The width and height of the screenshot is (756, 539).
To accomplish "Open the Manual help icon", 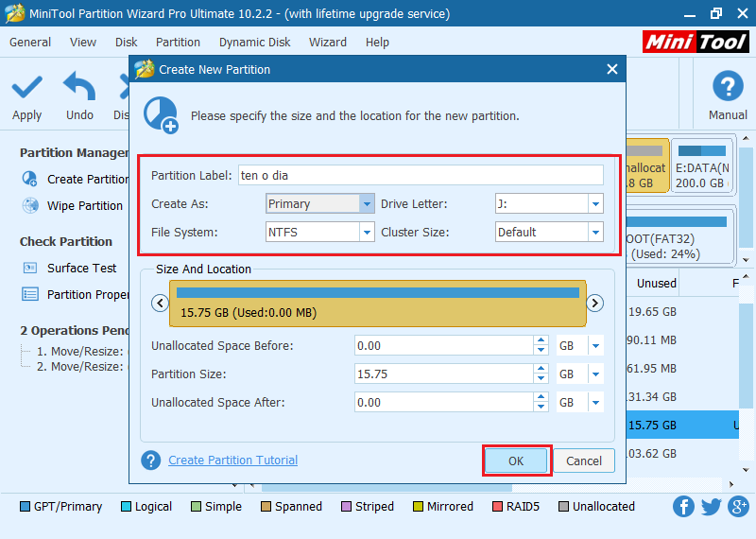I will pyautogui.click(x=728, y=86).
